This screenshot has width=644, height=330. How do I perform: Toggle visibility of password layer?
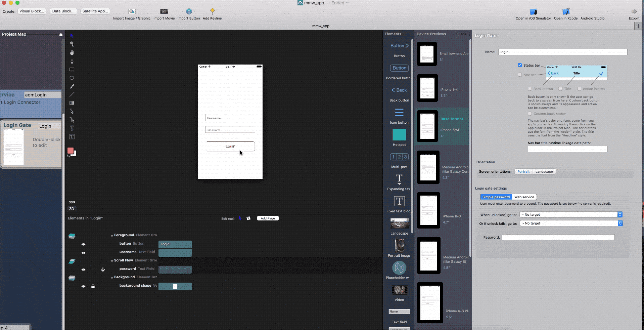pos(83,270)
